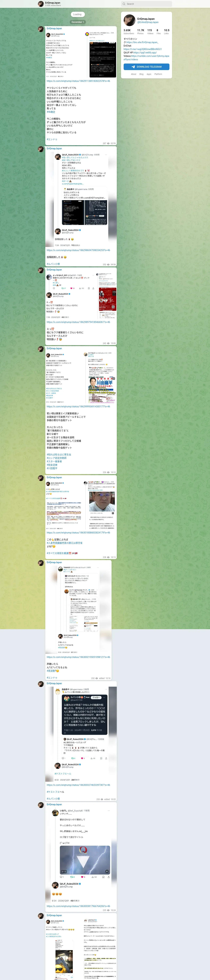Click the #知れば知るほど寄生虫 hashtag
Image resolution: width=210 pixels, height=980 pixels.
[x=59, y=455]
